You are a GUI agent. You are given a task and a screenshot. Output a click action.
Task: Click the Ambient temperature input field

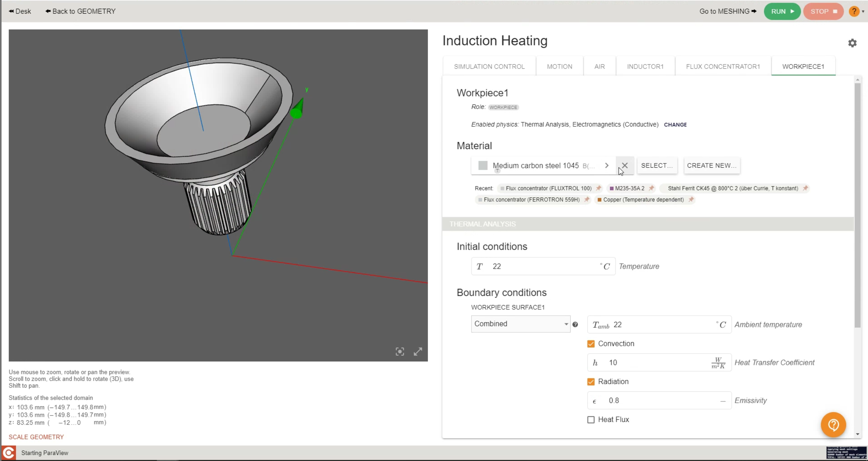pos(659,324)
